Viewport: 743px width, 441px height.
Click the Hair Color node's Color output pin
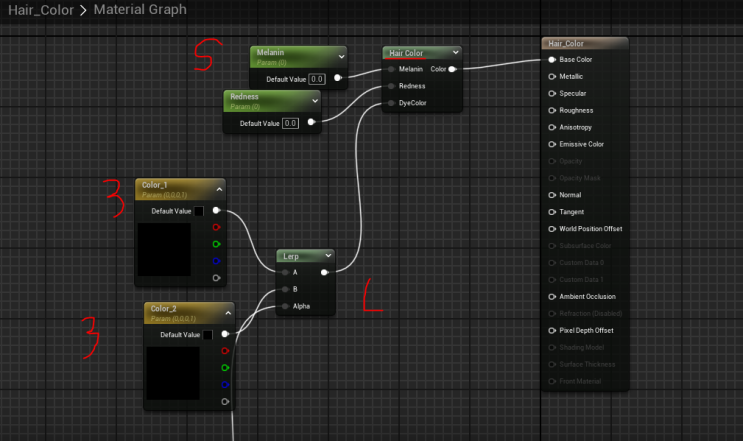452,69
